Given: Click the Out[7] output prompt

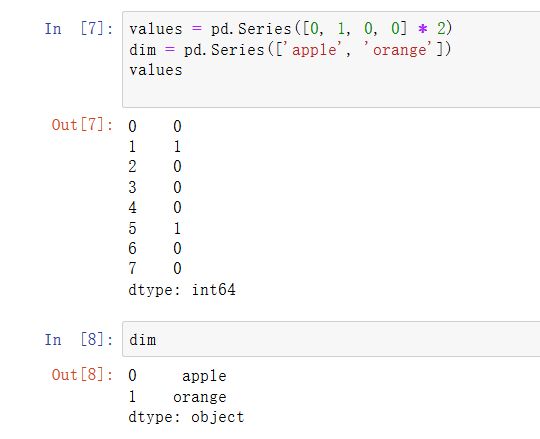Looking at the screenshot, I should (x=82, y=125).
